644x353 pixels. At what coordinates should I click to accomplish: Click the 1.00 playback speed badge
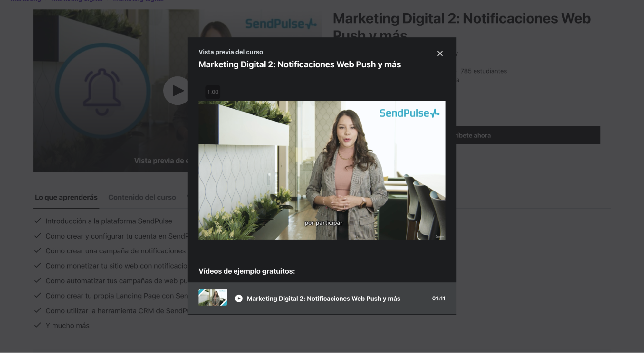coord(213,92)
